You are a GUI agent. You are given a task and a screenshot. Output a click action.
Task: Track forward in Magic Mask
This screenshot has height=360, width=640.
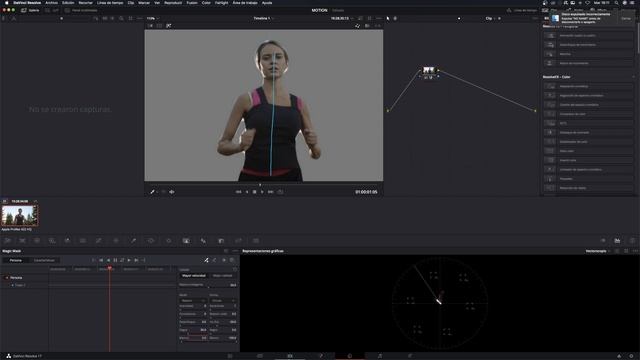[x=129, y=260]
